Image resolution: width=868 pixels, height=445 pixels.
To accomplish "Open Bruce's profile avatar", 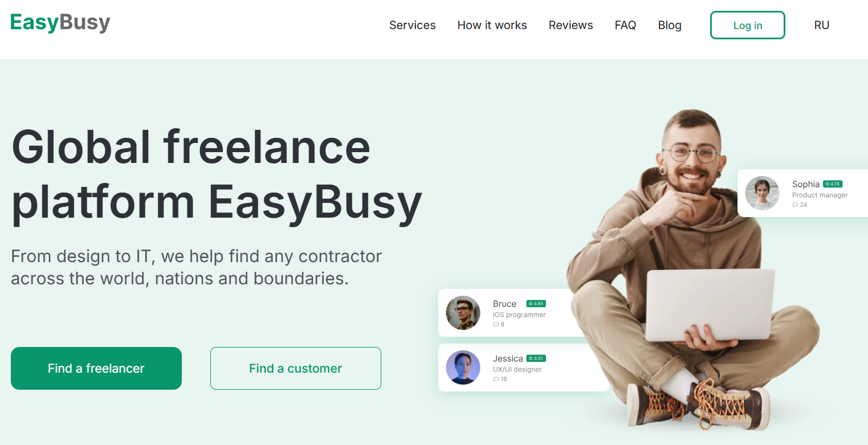I will coord(463,313).
